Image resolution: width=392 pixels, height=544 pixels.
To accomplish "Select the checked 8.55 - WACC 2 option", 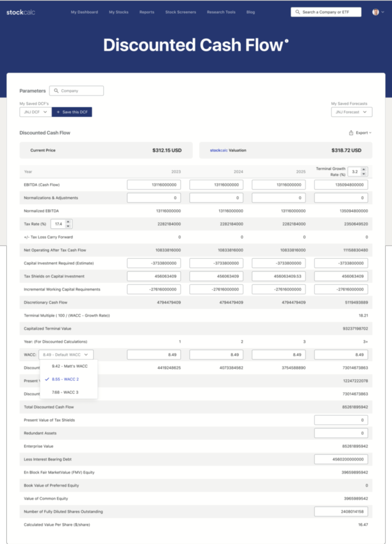I will point(65,379).
